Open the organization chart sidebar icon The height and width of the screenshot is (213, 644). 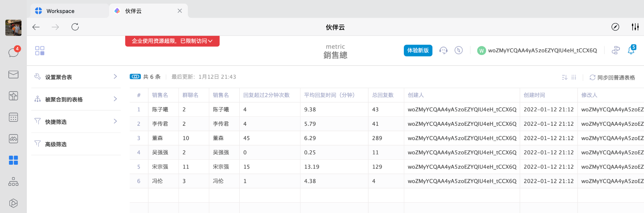13,182
